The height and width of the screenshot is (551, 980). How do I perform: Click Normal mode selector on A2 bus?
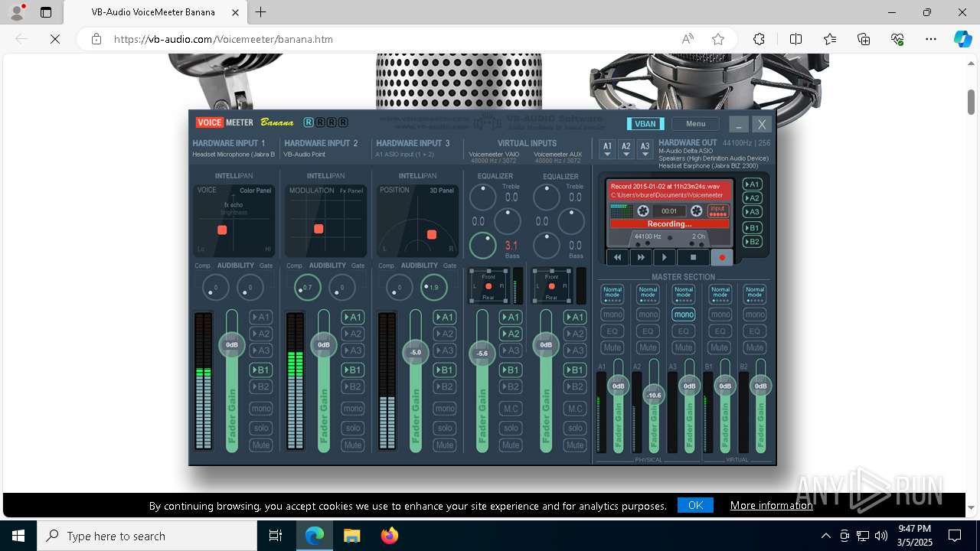pos(648,294)
